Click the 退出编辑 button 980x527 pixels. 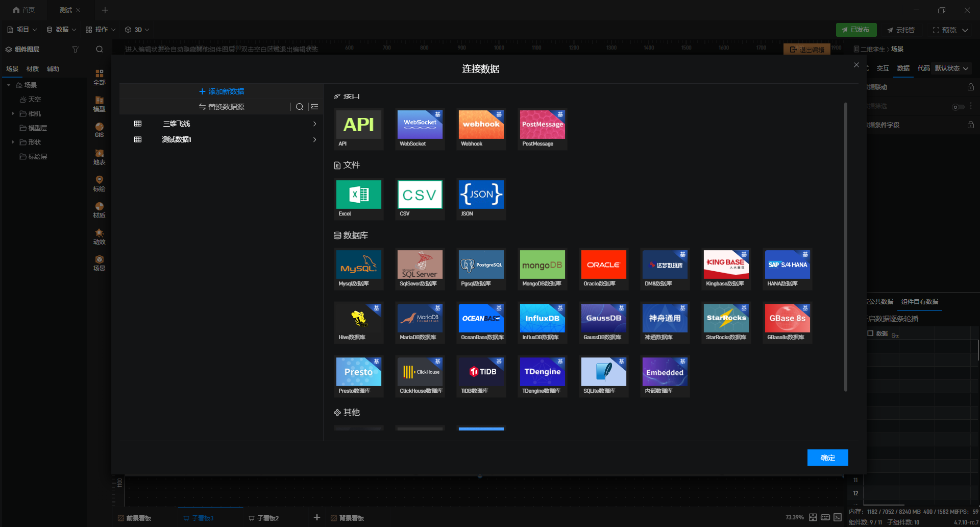tap(807, 50)
